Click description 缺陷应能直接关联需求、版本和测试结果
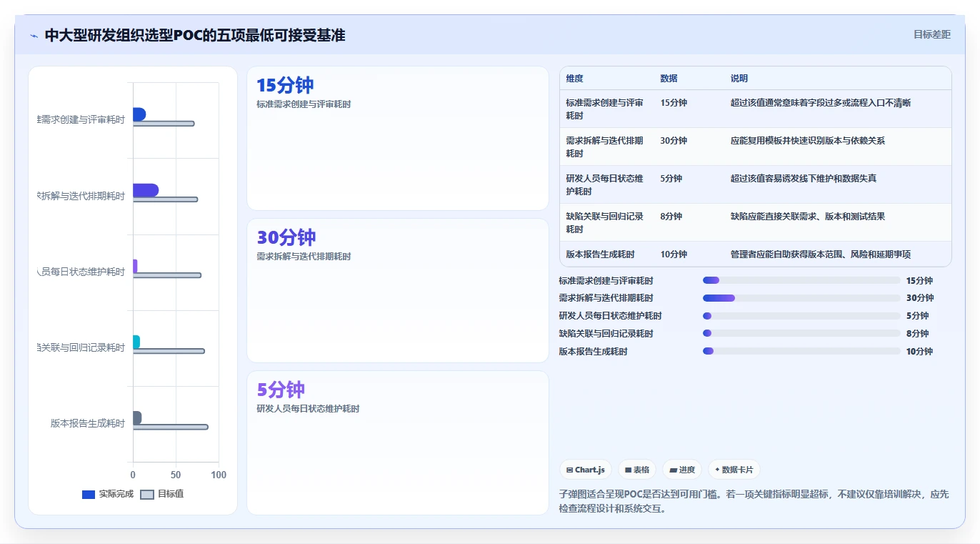980x544 pixels. pyautogui.click(x=808, y=217)
